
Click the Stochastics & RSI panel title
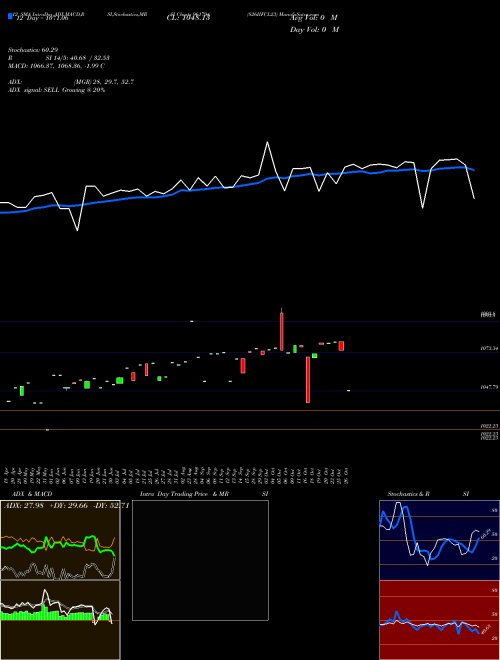click(428, 494)
